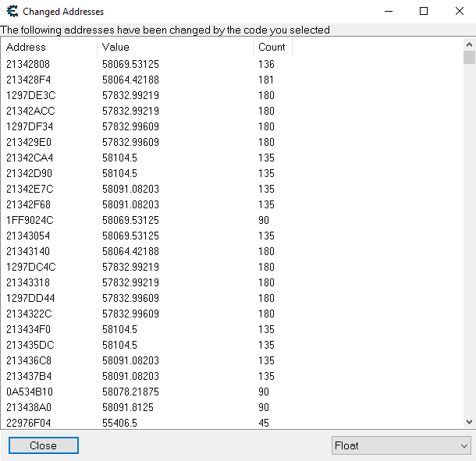This screenshot has width=476, height=461.
Task: Select the row for address 0A534B10
Action: (x=30, y=392)
